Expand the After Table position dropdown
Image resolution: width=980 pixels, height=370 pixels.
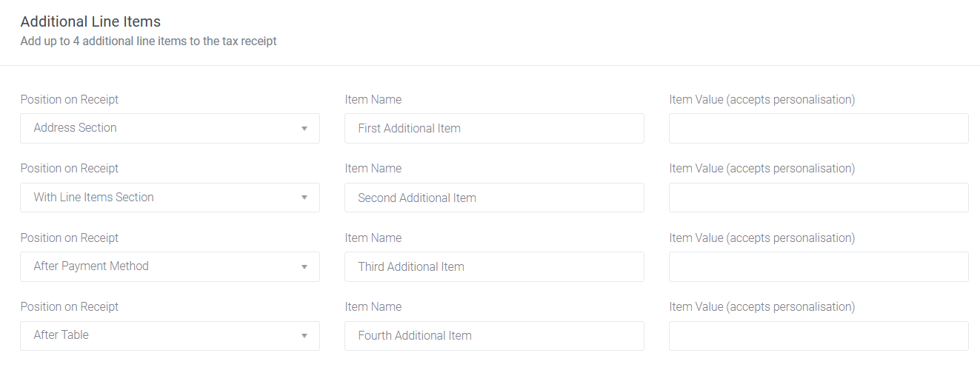click(170, 336)
